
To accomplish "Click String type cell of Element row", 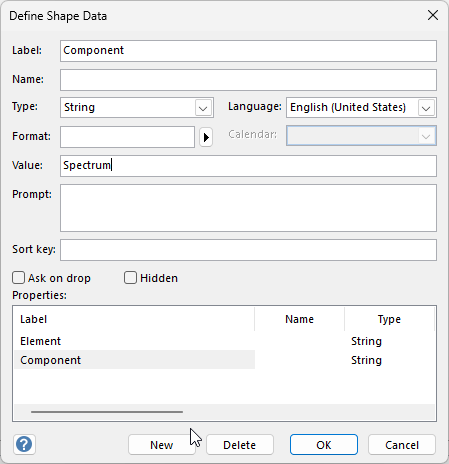I will [366, 341].
